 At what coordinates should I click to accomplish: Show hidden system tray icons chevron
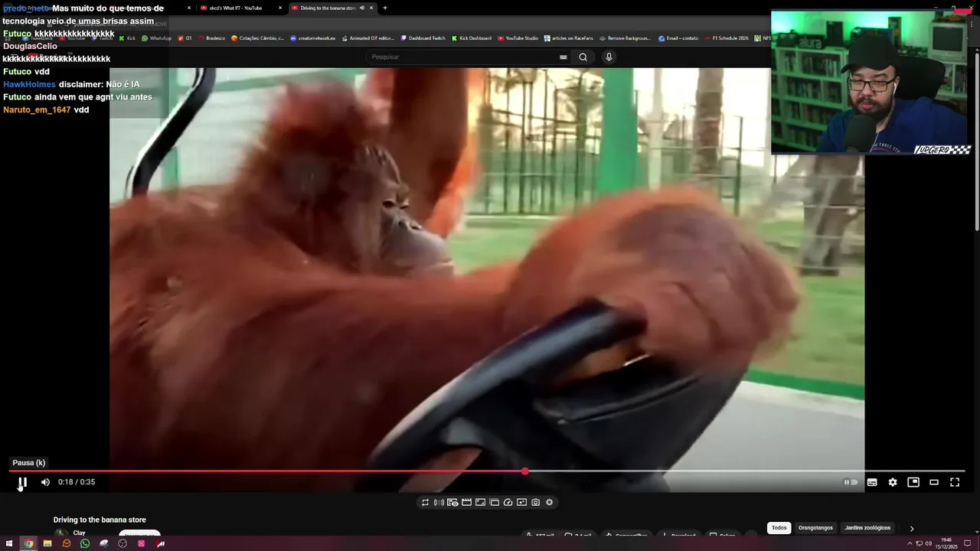coord(910,544)
